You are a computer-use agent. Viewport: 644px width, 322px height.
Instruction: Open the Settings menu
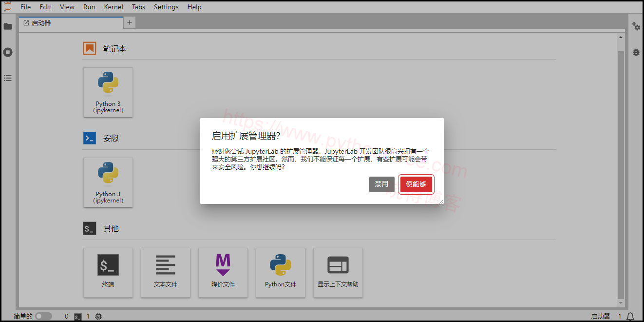click(x=166, y=7)
